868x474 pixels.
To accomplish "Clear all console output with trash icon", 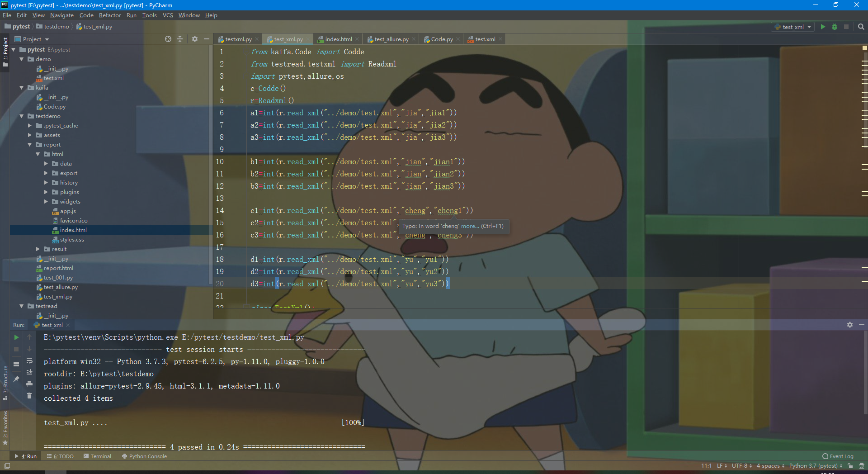I will tap(29, 396).
